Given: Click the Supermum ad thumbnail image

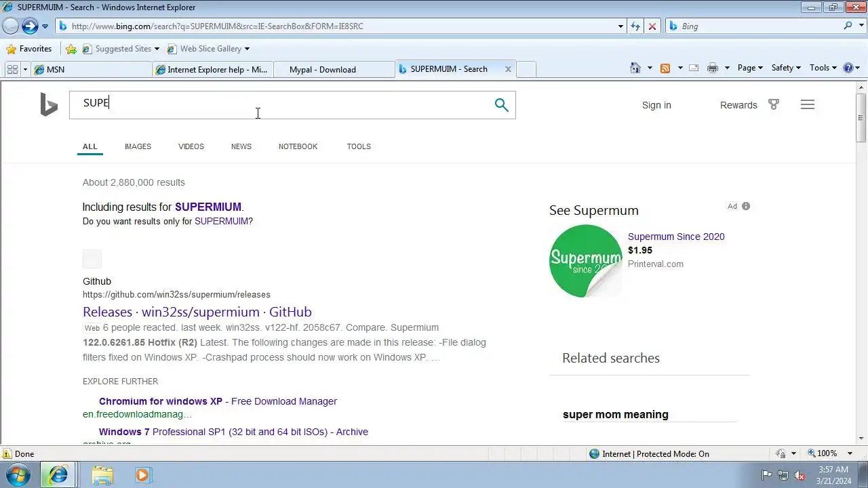Looking at the screenshot, I should click(585, 261).
